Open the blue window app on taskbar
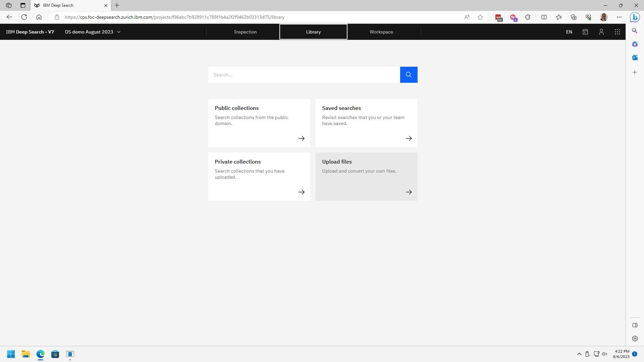This screenshot has height=362, width=644. (70, 354)
